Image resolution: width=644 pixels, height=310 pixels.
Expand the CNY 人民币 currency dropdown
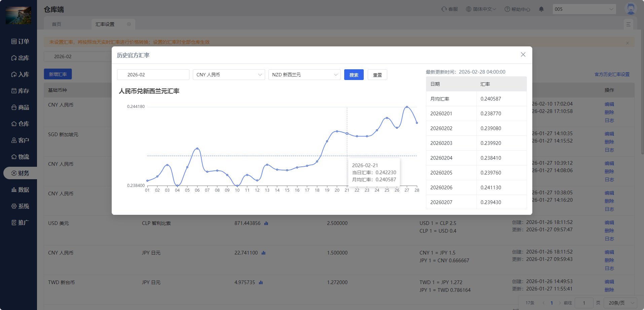[x=229, y=75]
